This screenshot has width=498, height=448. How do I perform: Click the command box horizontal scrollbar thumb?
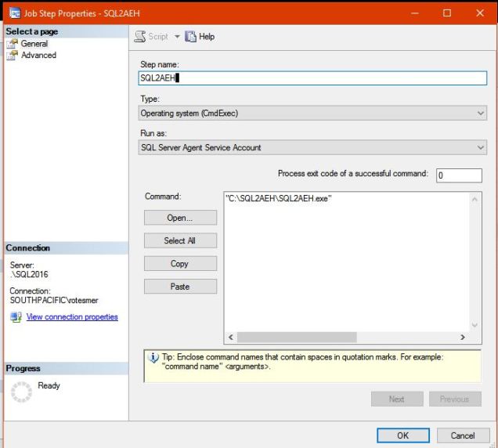click(297, 337)
